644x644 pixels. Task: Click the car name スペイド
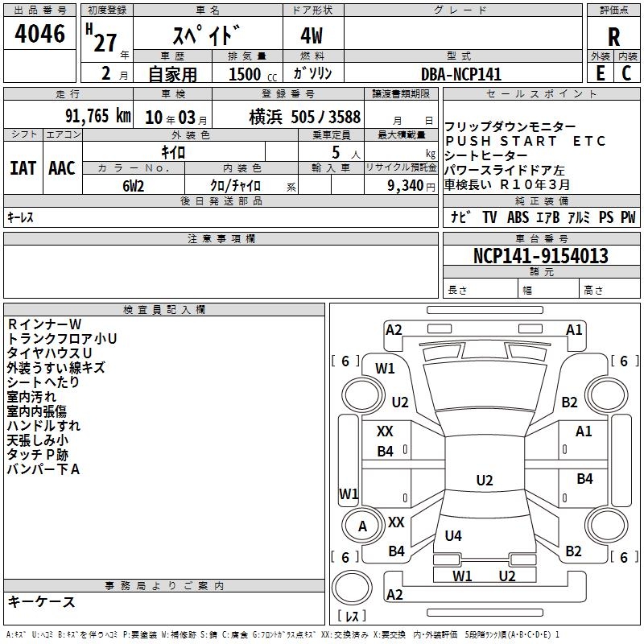pos(206,35)
